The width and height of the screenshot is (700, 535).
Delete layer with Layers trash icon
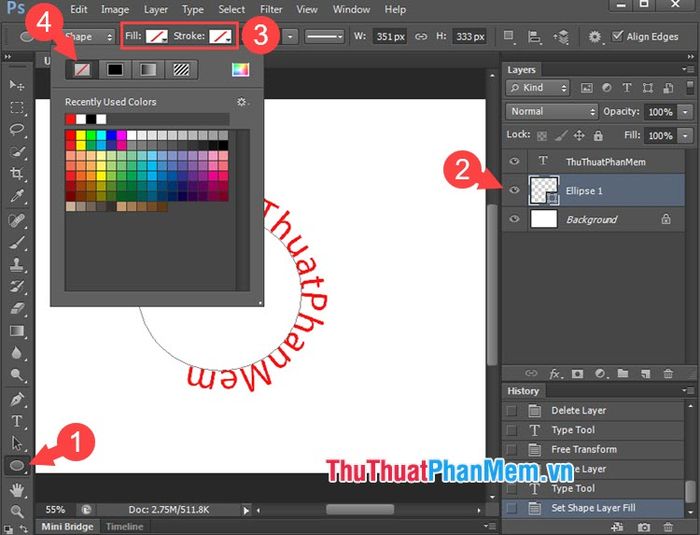(668, 374)
